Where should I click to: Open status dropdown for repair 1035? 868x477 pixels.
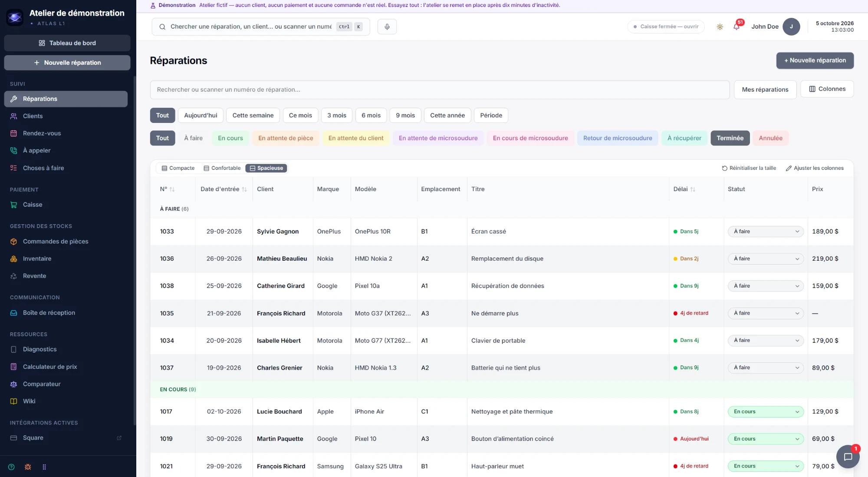point(766,313)
